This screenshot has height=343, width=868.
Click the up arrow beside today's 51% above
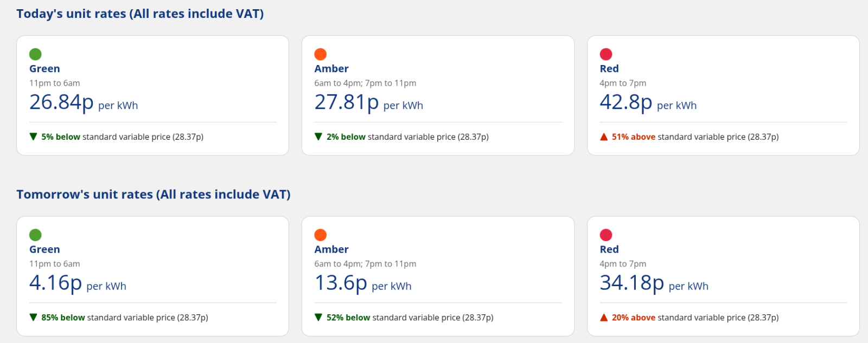(604, 137)
